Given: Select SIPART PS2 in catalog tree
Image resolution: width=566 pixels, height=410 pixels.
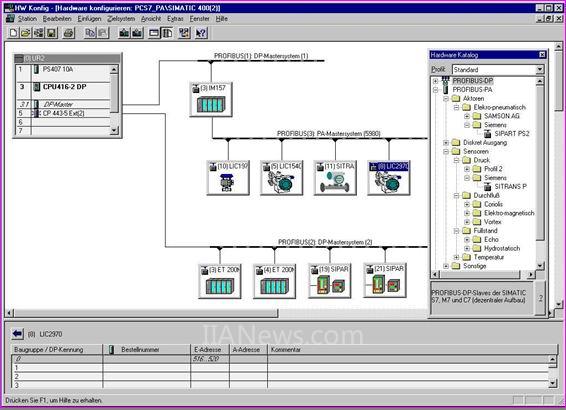Looking at the screenshot, I should 511,134.
